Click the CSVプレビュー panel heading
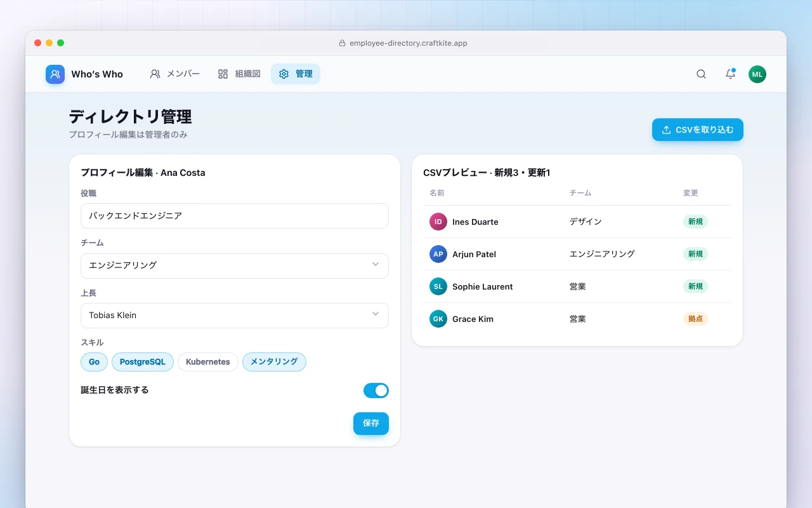Screen dimensions: 812x508 click(487, 173)
